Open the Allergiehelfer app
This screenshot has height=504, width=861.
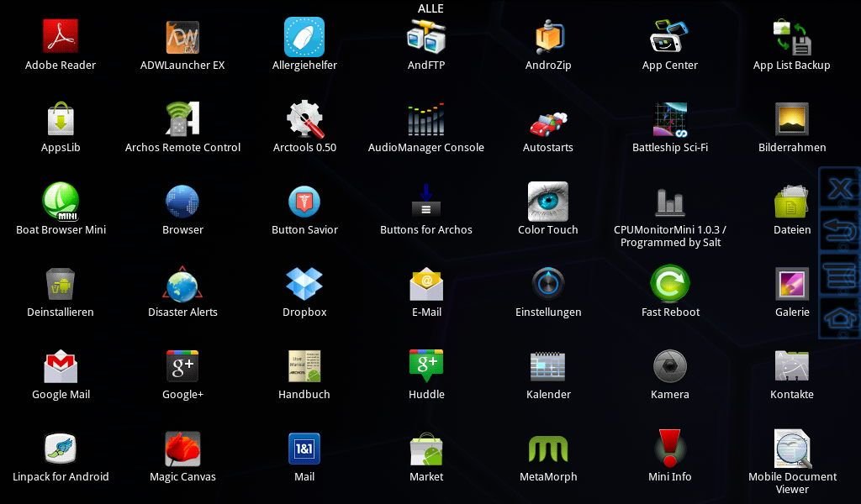[x=304, y=37]
